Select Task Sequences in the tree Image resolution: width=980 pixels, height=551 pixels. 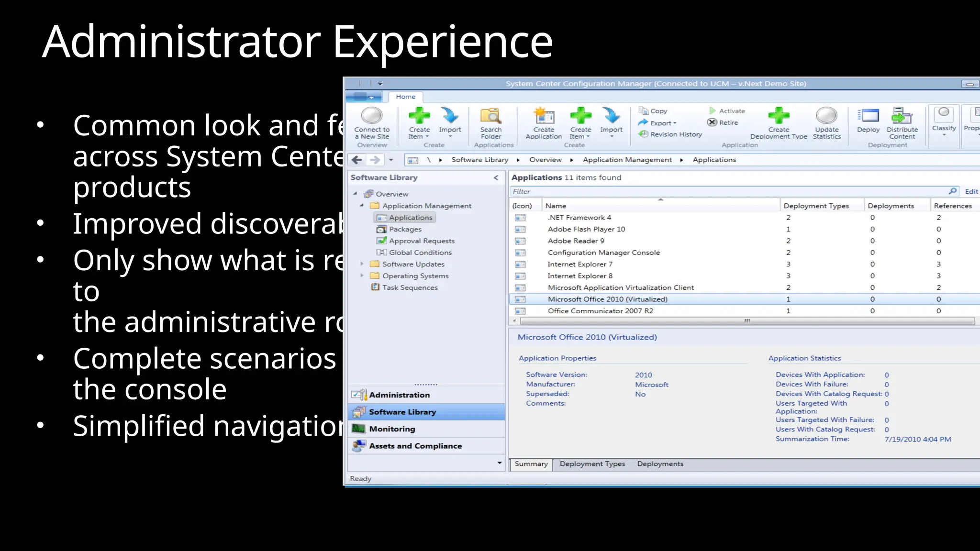point(404,287)
